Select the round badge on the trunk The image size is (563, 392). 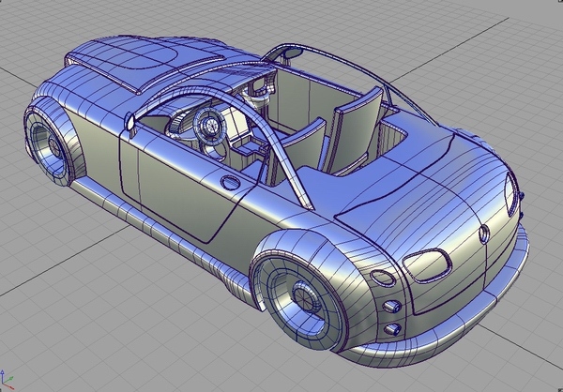(484, 234)
